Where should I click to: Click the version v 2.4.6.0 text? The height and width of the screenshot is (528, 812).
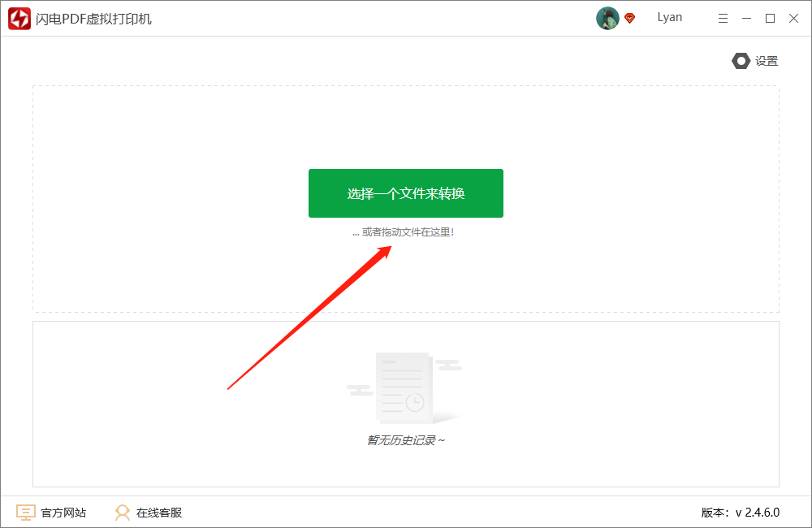740,513
